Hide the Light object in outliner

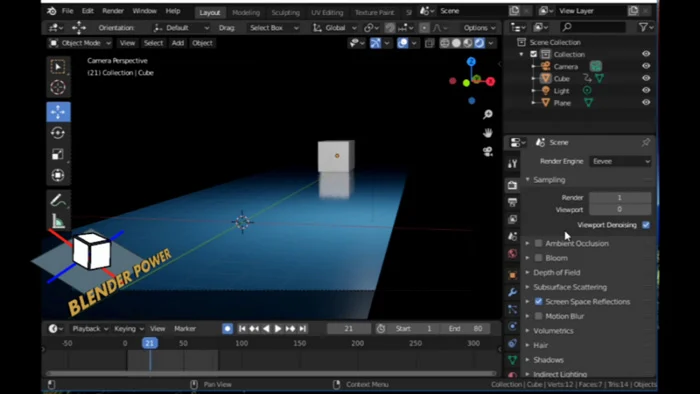click(646, 90)
